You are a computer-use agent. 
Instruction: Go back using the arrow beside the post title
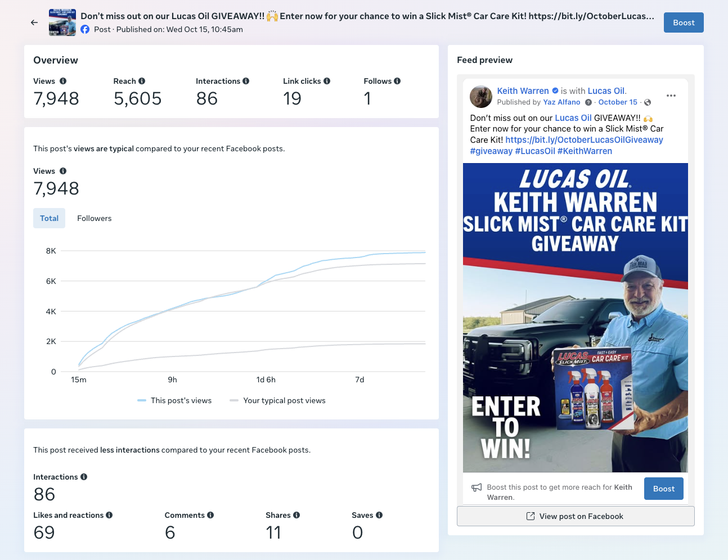click(34, 22)
